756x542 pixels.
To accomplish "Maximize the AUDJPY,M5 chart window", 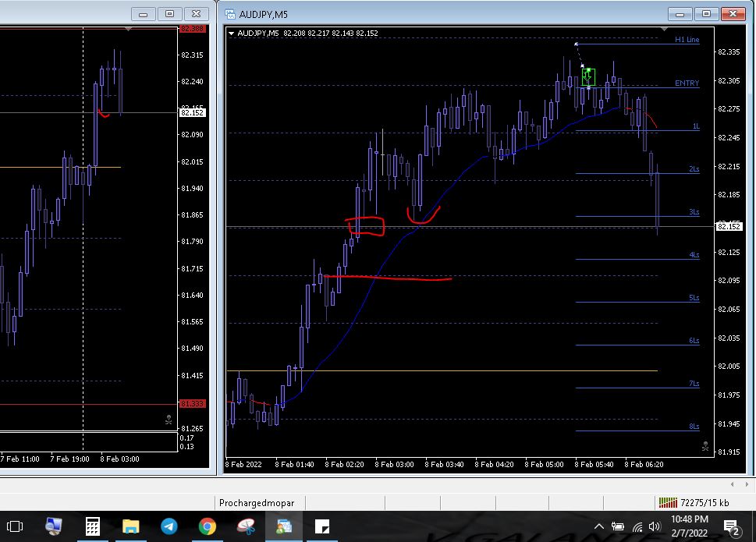I will coord(706,13).
